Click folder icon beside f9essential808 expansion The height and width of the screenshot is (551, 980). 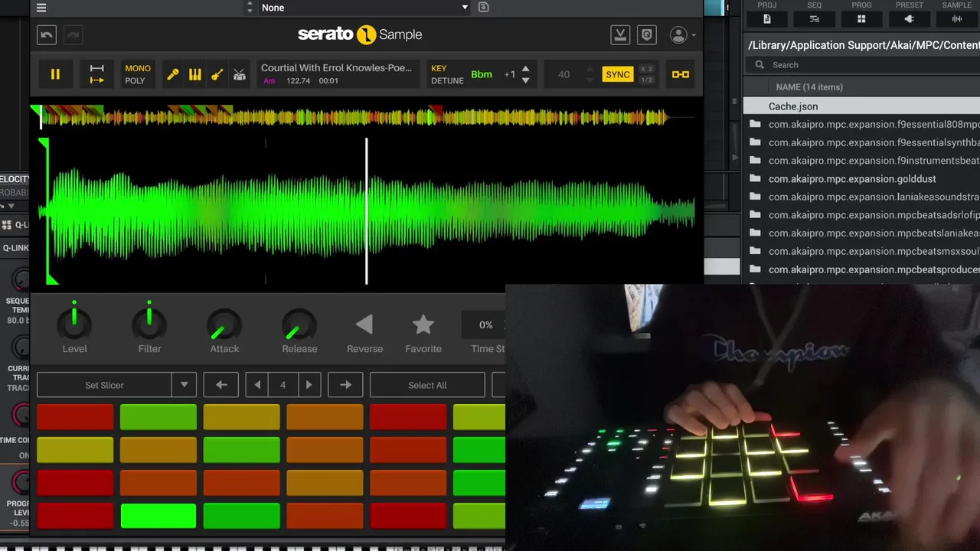pos(755,124)
